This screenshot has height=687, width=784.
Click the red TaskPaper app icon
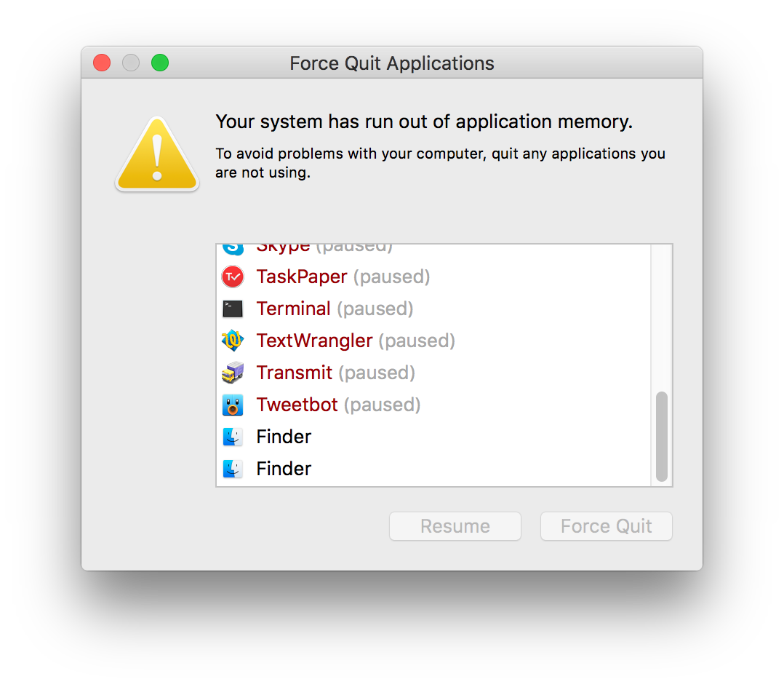(233, 277)
